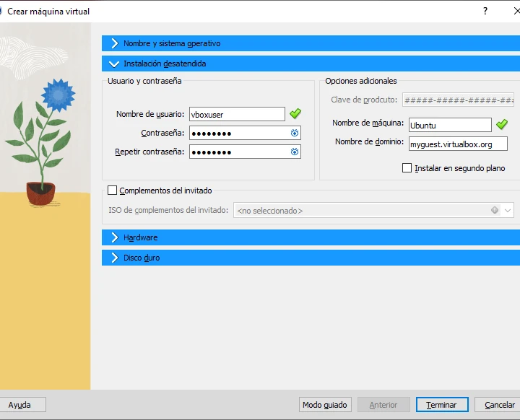Click the ISO de complementos combo box
520x420 pixels.
point(373,210)
